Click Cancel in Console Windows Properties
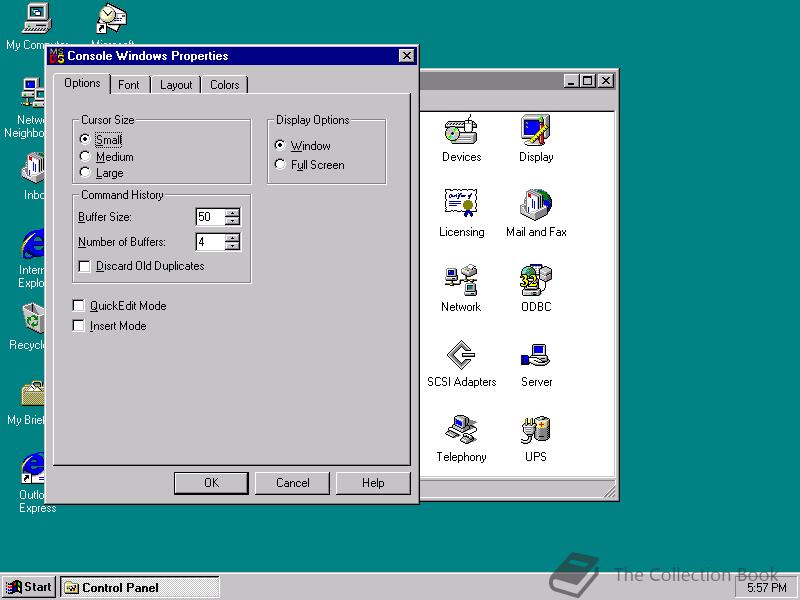 point(292,483)
